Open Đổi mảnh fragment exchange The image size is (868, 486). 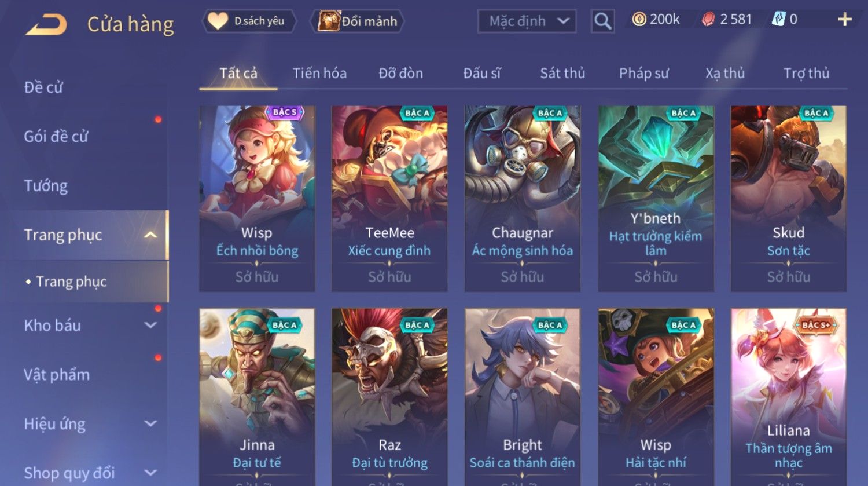(x=357, y=21)
